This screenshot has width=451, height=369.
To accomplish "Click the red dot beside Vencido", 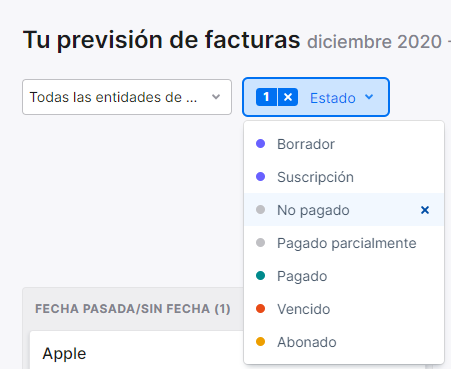I will [260, 309].
